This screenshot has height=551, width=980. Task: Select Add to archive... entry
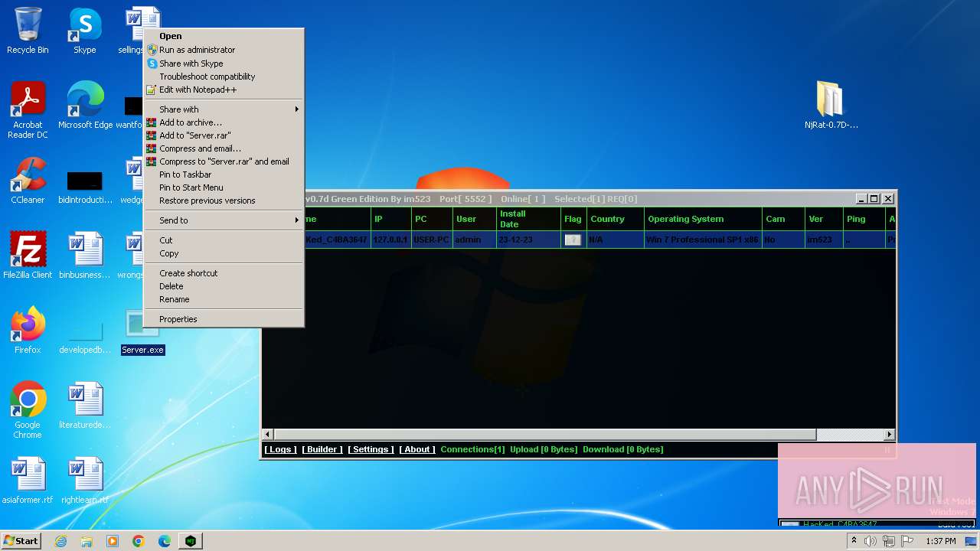point(224,122)
